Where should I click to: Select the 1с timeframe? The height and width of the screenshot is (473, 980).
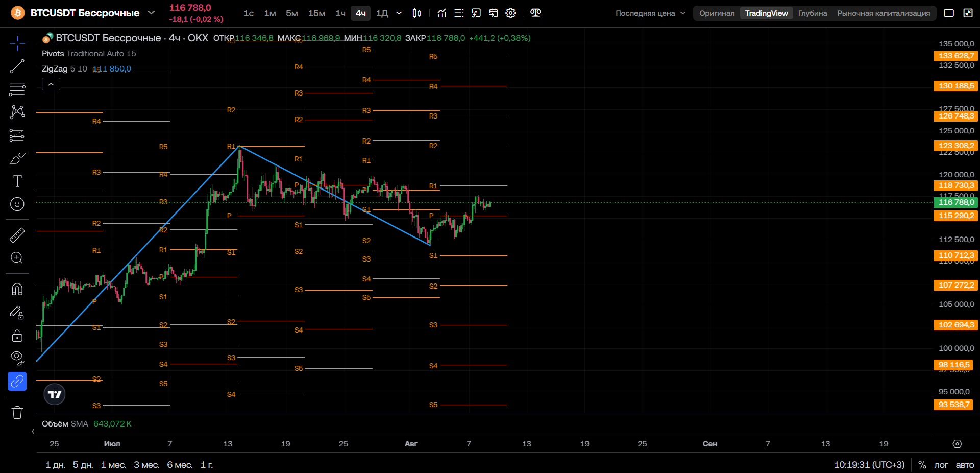[x=249, y=13]
